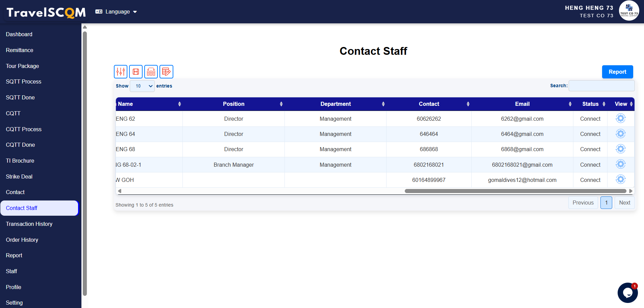Click the reorder columns icon
644x308 pixels.
click(x=151, y=72)
